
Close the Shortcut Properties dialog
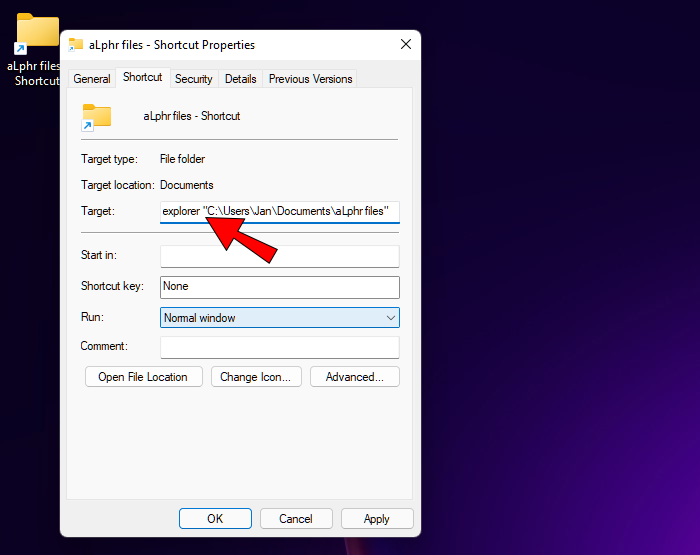(406, 44)
